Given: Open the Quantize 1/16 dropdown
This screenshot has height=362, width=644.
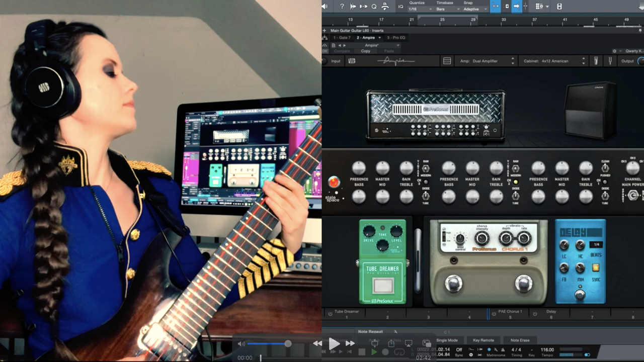Looking at the screenshot, I should click(420, 9).
